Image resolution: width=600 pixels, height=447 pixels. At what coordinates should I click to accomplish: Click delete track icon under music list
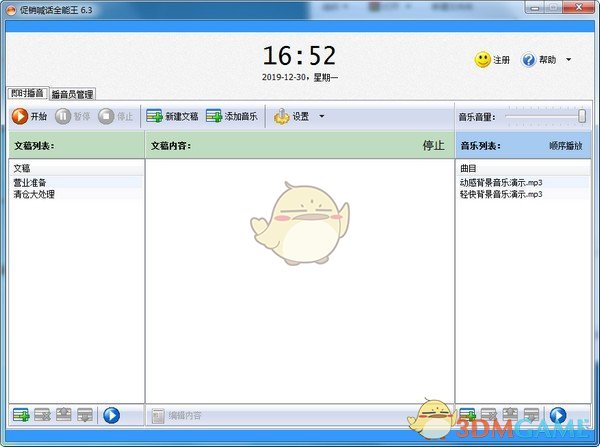pos(489,415)
